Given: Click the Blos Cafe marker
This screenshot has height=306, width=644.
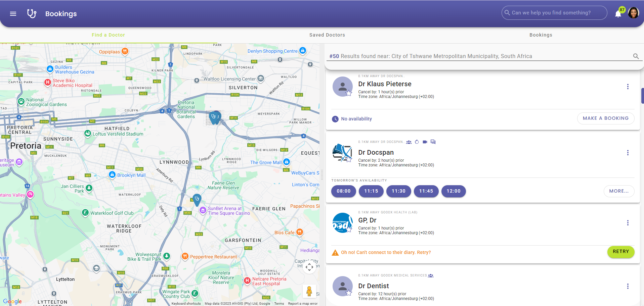Looking at the screenshot, I should point(300,232).
